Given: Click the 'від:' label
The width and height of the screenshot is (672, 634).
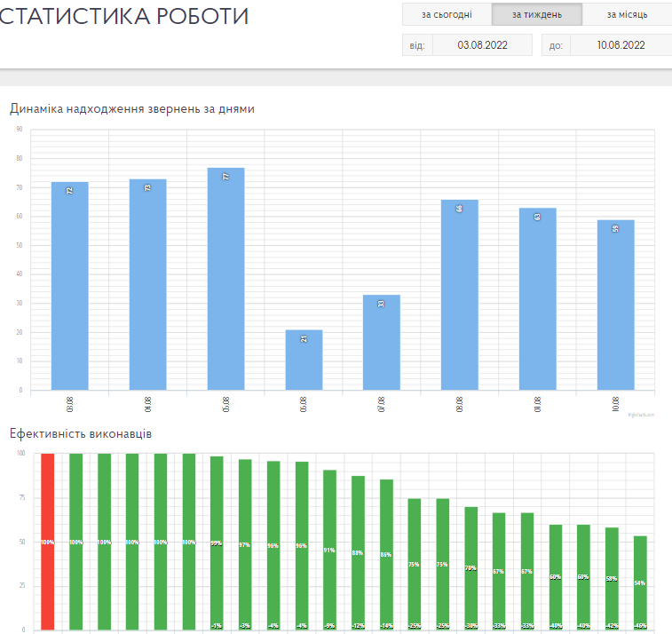Looking at the screenshot, I should [x=417, y=45].
